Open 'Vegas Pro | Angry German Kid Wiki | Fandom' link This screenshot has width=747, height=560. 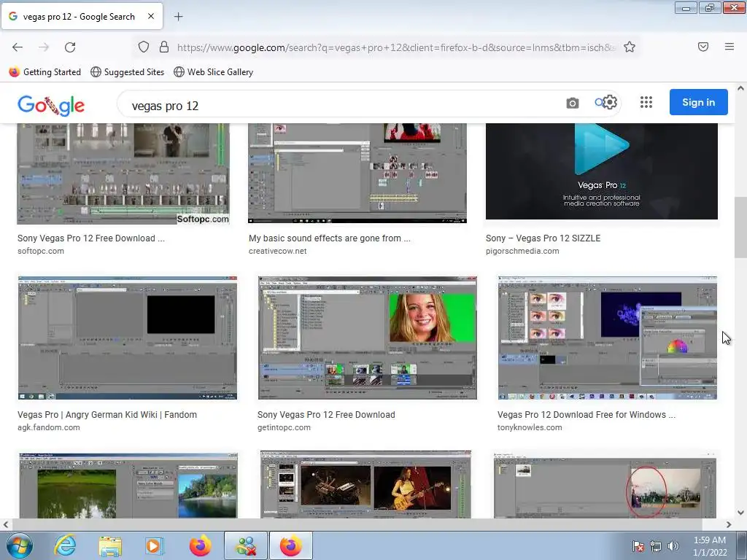pyautogui.click(x=107, y=415)
